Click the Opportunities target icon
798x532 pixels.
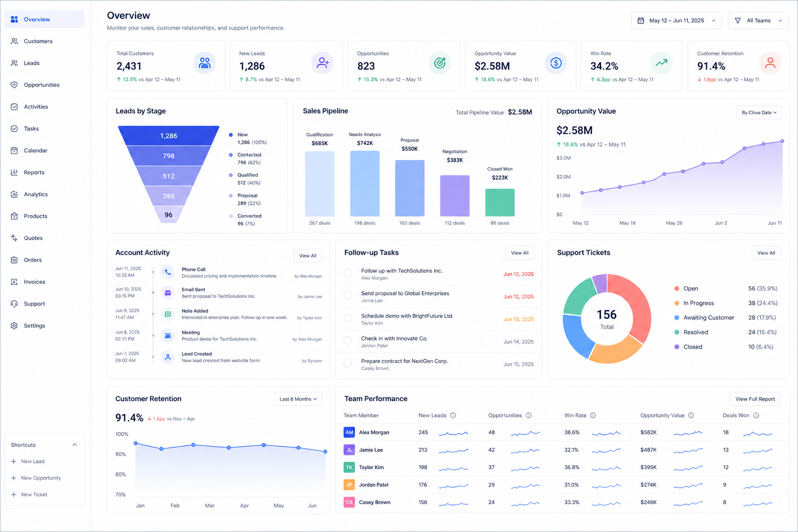(440, 63)
